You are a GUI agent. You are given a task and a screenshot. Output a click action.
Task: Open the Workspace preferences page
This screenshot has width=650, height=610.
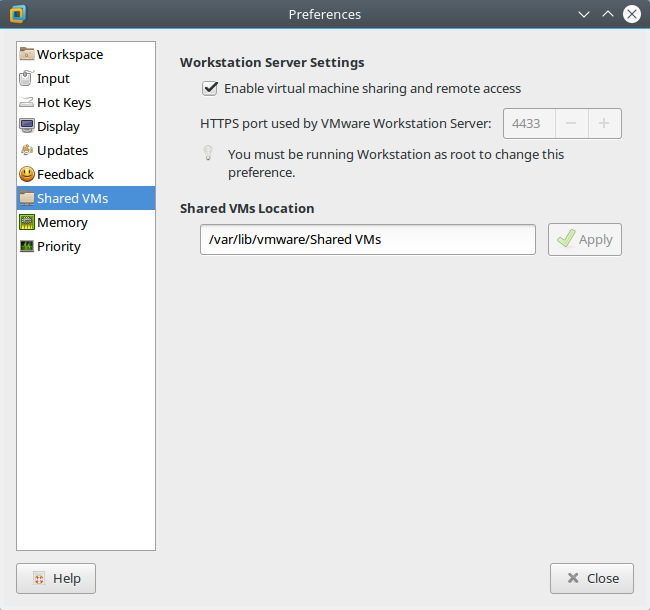pyautogui.click(x=86, y=54)
